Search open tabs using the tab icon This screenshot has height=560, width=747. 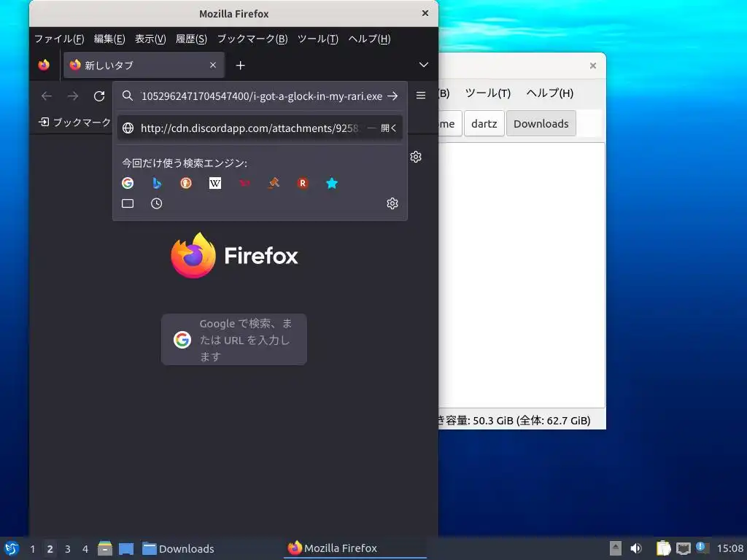[128, 203]
